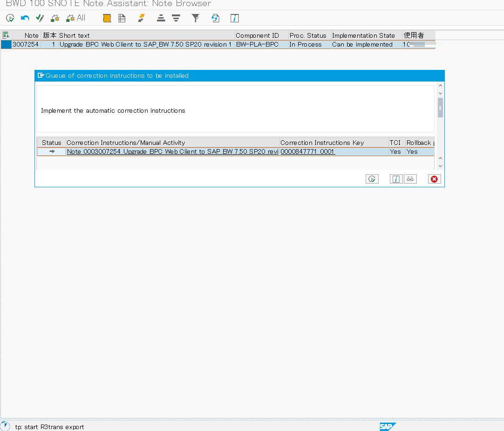Click the Proc. Status column header
This screenshot has height=431, width=504.
310,35
